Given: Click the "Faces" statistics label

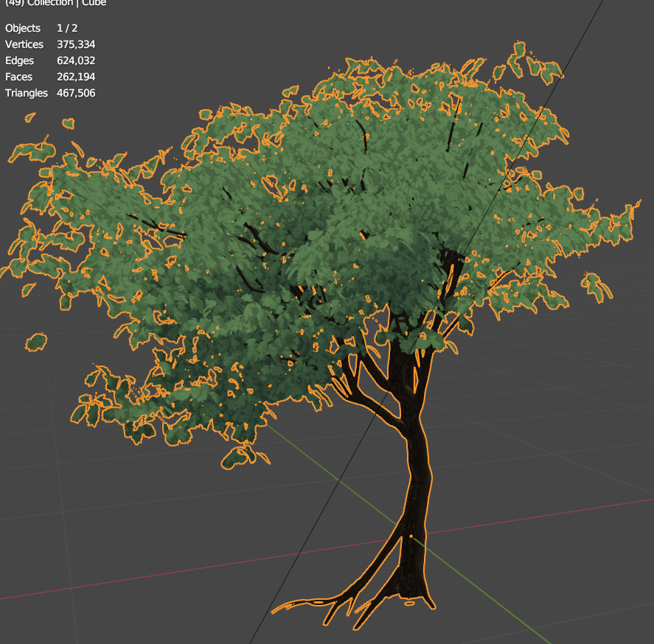Looking at the screenshot, I should pyautogui.click(x=18, y=77).
